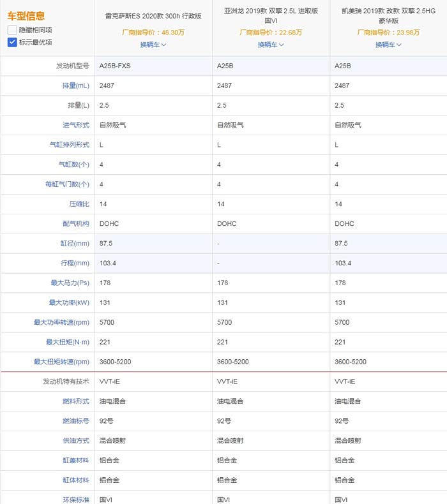Check the 隐藏相同项 checkbox

pos(12,30)
